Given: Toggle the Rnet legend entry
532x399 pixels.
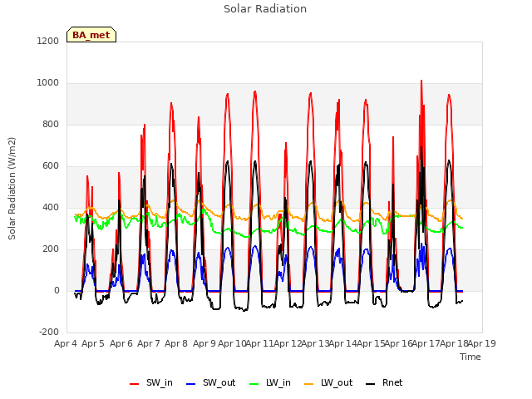Looking at the screenshot, I should [384, 382].
